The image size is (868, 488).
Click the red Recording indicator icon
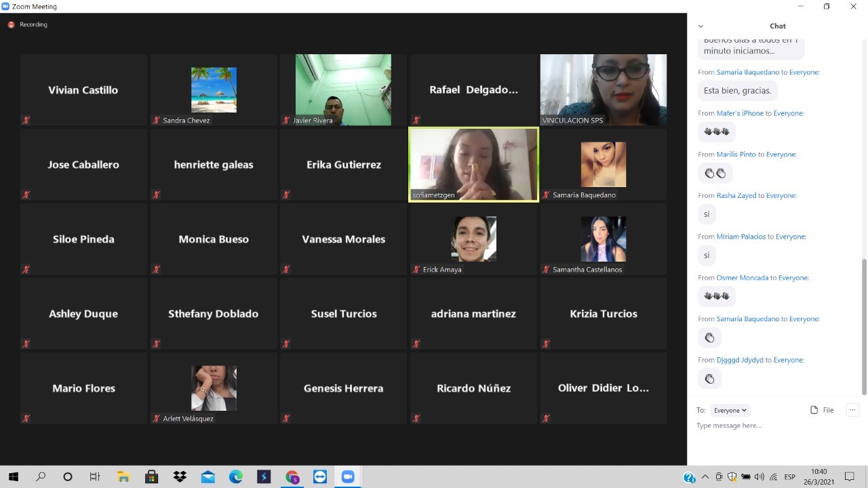coord(11,24)
